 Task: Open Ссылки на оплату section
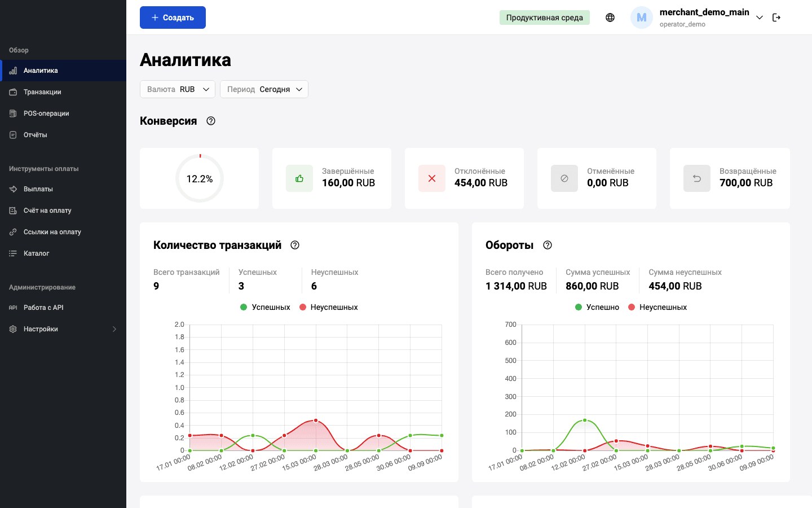tap(63, 232)
